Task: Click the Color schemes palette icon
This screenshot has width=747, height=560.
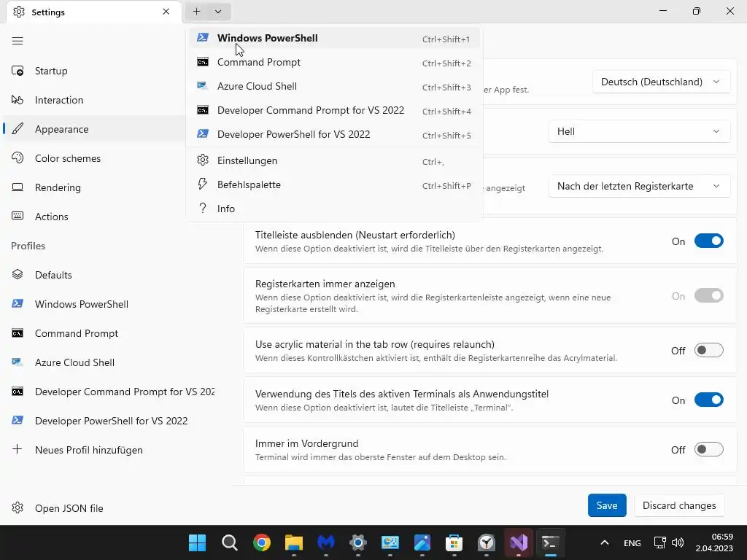Action: [18, 158]
